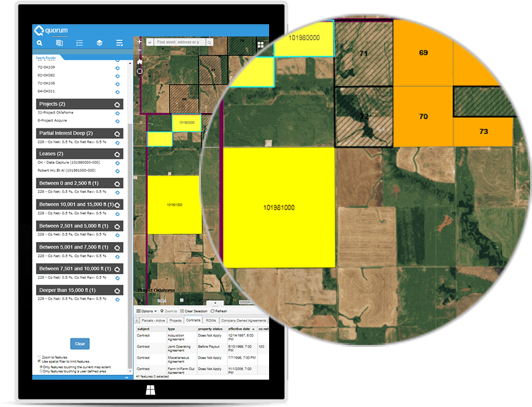
Task: Select the search icon in the Quorum toolbar
Action: (40, 43)
